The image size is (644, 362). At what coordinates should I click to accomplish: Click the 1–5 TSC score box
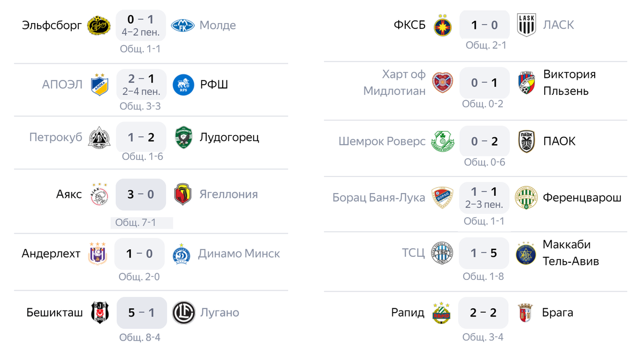pyautogui.click(x=484, y=253)
